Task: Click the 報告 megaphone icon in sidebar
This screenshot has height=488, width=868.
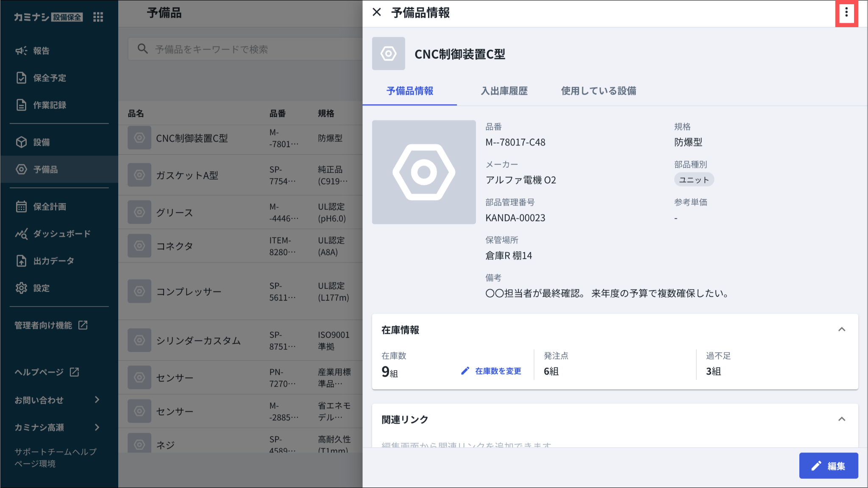Action: 21,51
